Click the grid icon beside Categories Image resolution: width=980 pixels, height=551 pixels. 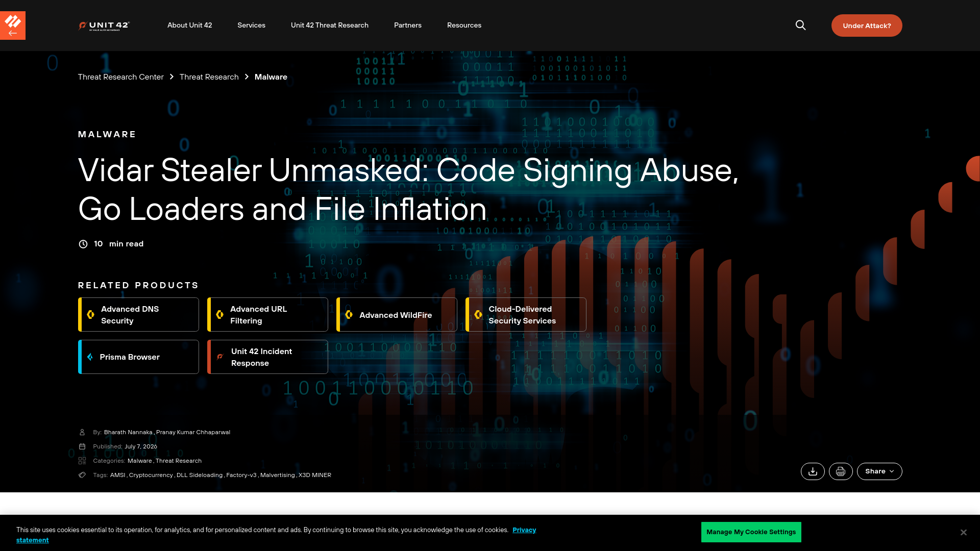82,461
